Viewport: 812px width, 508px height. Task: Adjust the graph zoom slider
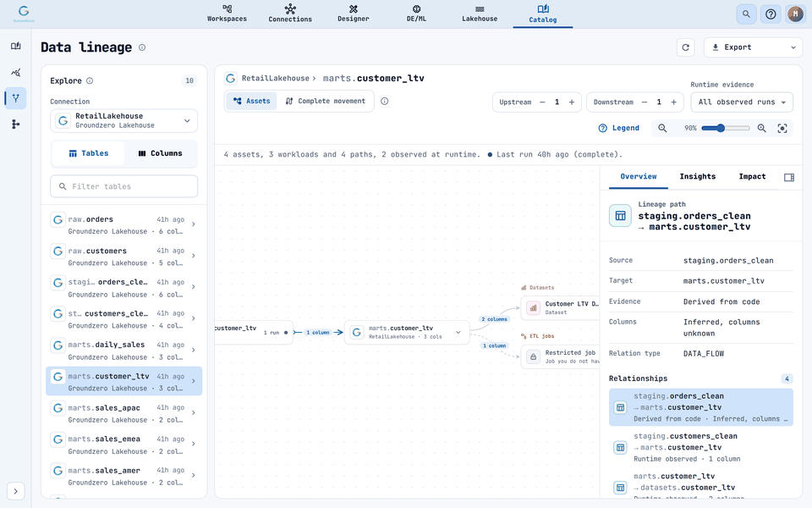726,128
